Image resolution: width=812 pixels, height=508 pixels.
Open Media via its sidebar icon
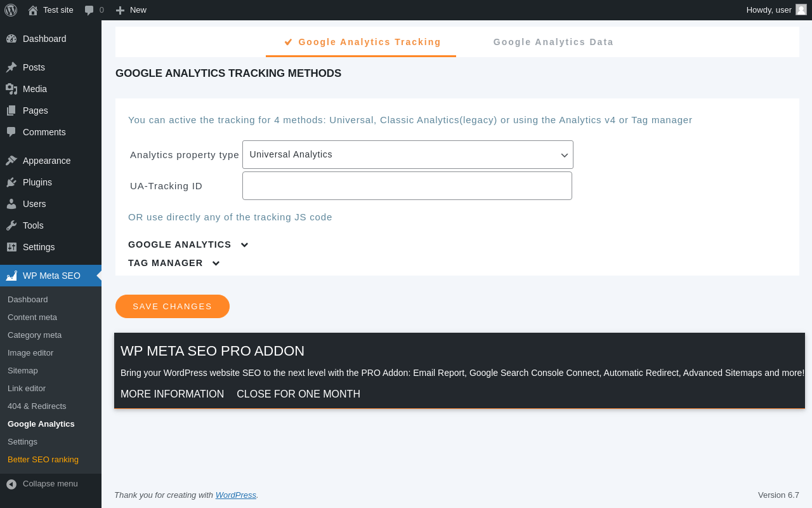point(11,89)
